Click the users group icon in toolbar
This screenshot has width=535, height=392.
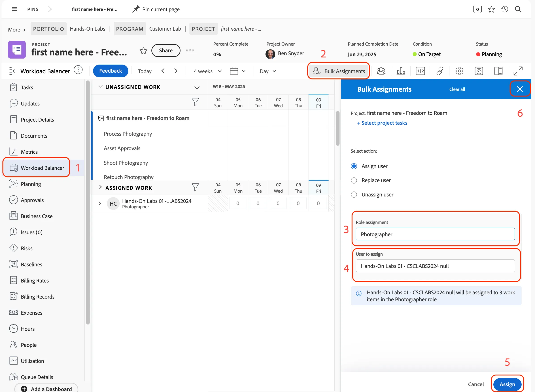pyautogui.click(x=381, y=71)
